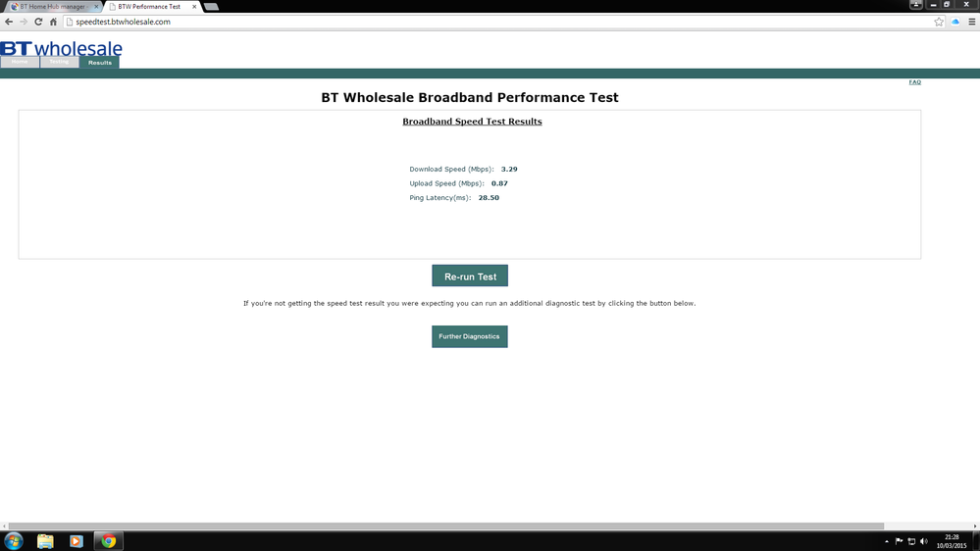Select download speed value 3.29
Image resolution: width=980 pixels, height=551 pixels.
pyautogui.click(x=509, y=170)
